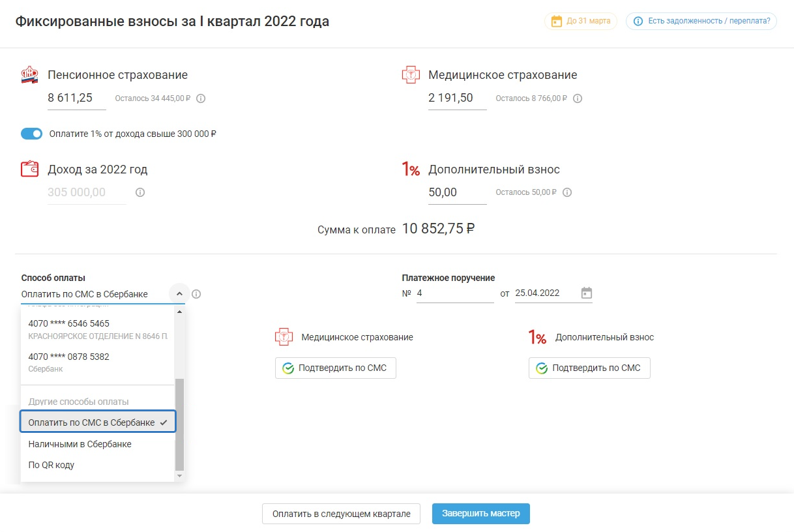This screenshot has width=794, height=532.
Task: Click info icon next to medical insurance remainder
Action: coord(577,99)
